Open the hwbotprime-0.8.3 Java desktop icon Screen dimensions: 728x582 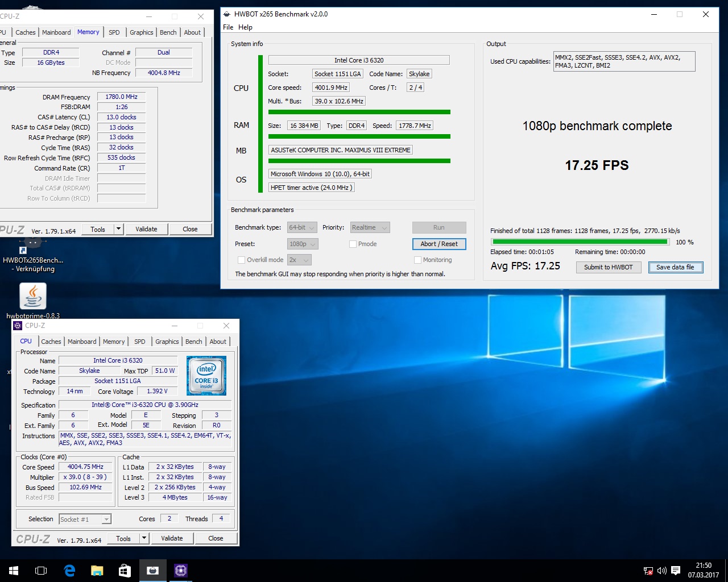click(x=33, y=302)
